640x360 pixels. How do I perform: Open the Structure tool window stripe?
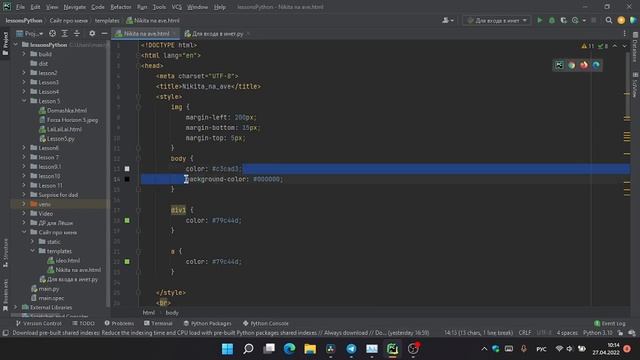[5, 253]
